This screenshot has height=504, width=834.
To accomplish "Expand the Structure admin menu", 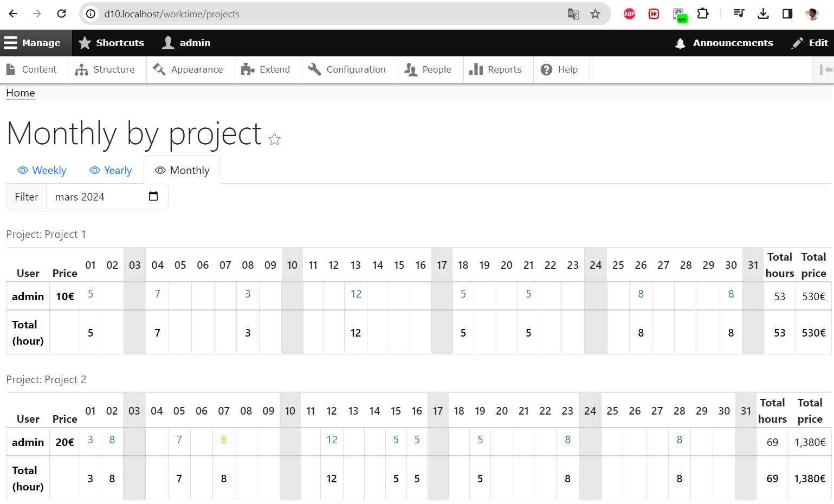I will tap(106, 69).
